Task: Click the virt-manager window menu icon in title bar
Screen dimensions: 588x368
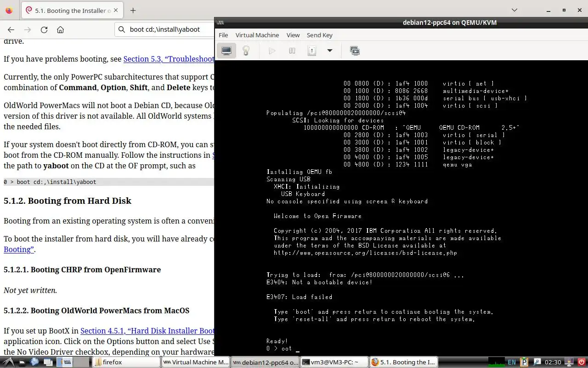Action: [221, 22]
